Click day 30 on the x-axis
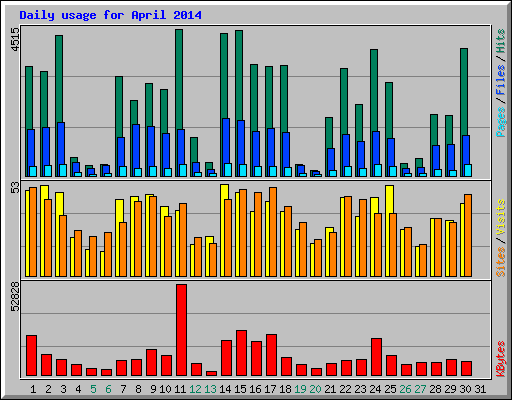Image resolution: width=512 pixels, height=400 pixels. 465,389
